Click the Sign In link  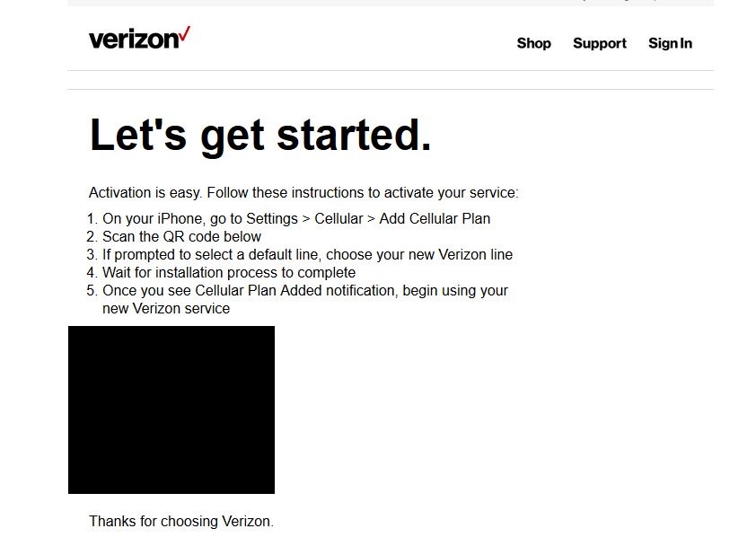tap(670, 43)
